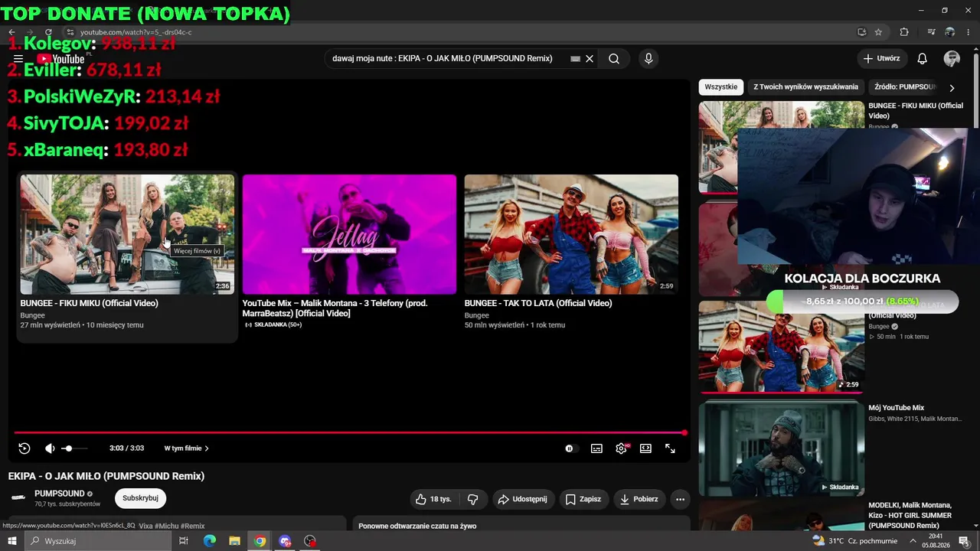Viewport: 980px width, 551px height.
Task: Open more actions three-dot menu
Action: pos(680,499)
